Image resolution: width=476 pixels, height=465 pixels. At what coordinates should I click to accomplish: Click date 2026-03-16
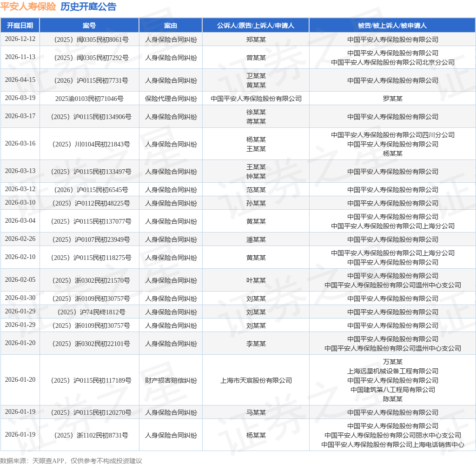tap(20, 143)
